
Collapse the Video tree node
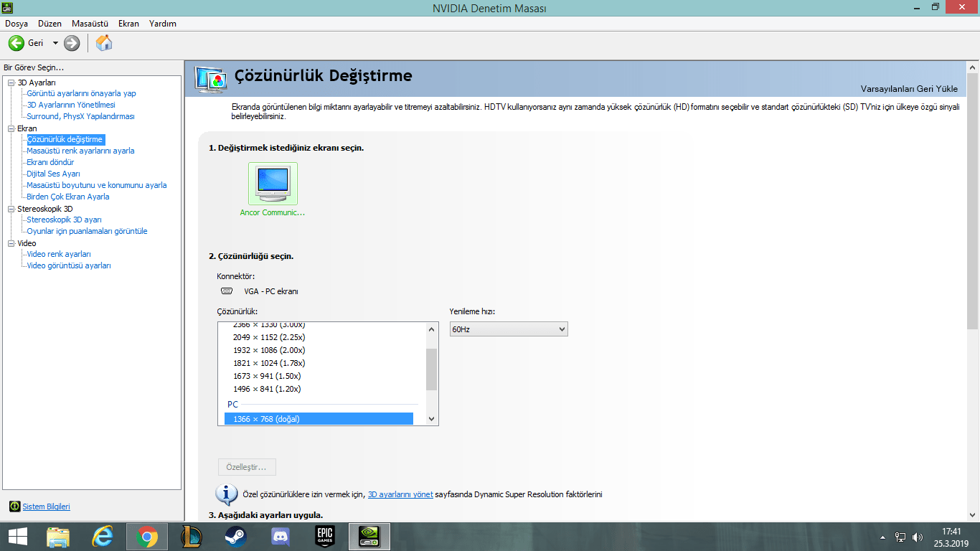tap(11, 243)
